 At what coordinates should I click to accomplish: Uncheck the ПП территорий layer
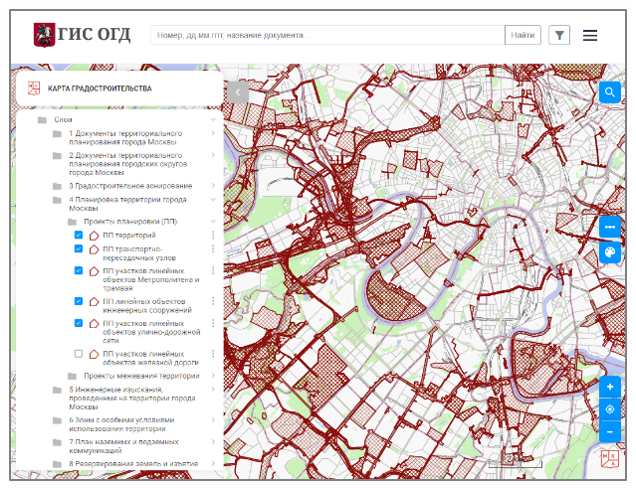pyautogui.click(x=79, y=235)
